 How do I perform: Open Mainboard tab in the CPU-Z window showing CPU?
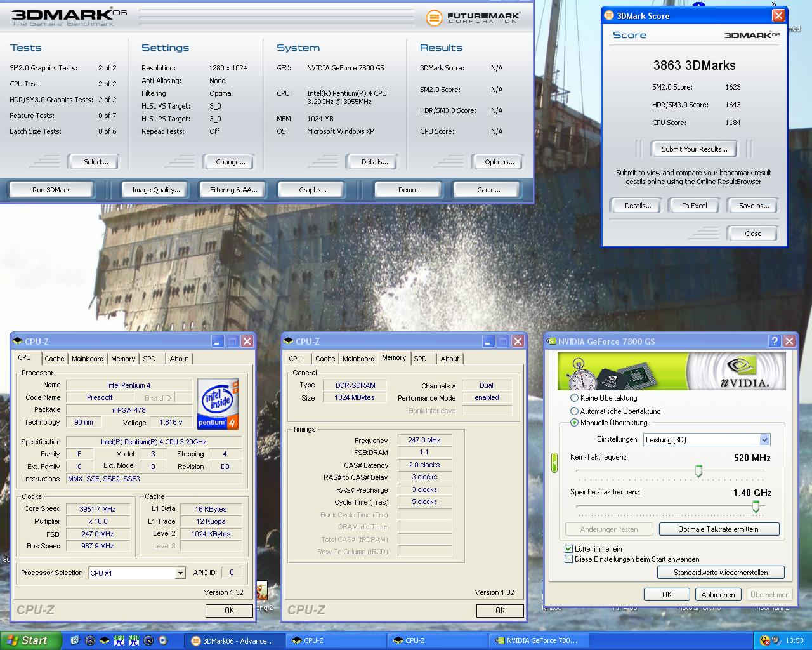(88, 359)
